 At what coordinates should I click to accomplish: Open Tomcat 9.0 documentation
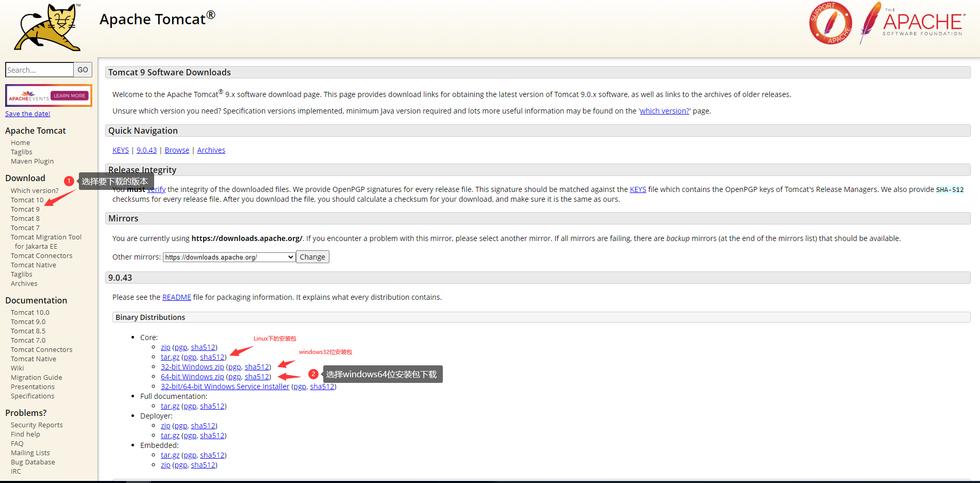(28, 322)
